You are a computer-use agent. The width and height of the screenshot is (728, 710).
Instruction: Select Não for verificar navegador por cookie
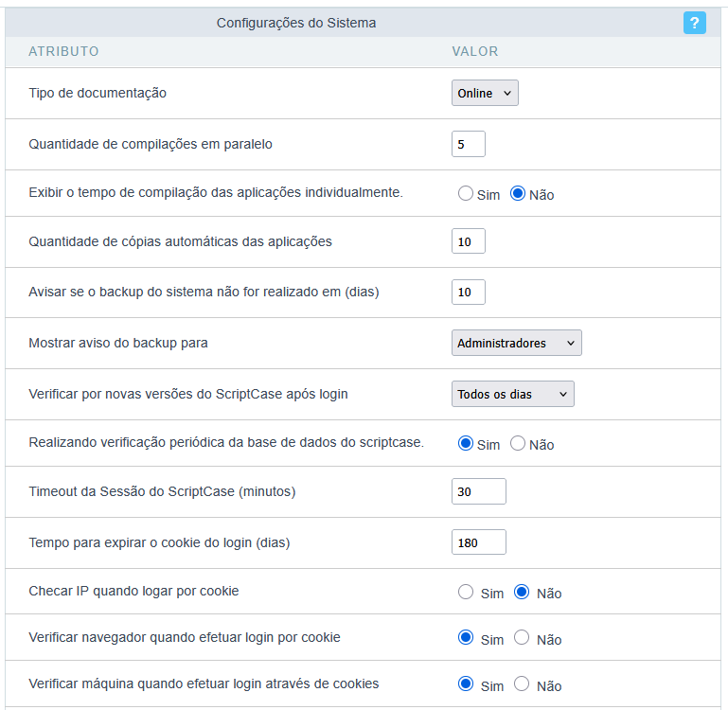[522, 637]
